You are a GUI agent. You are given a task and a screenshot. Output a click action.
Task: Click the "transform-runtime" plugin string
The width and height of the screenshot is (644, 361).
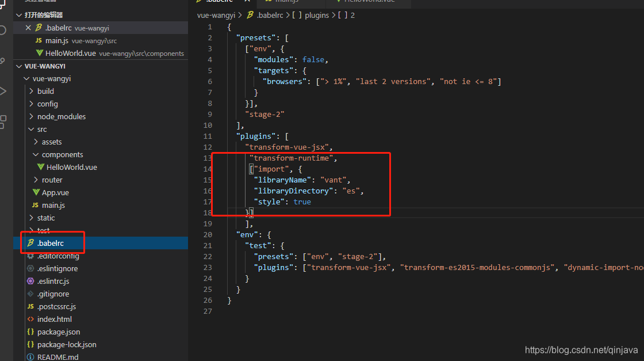(x=291, y=158)
